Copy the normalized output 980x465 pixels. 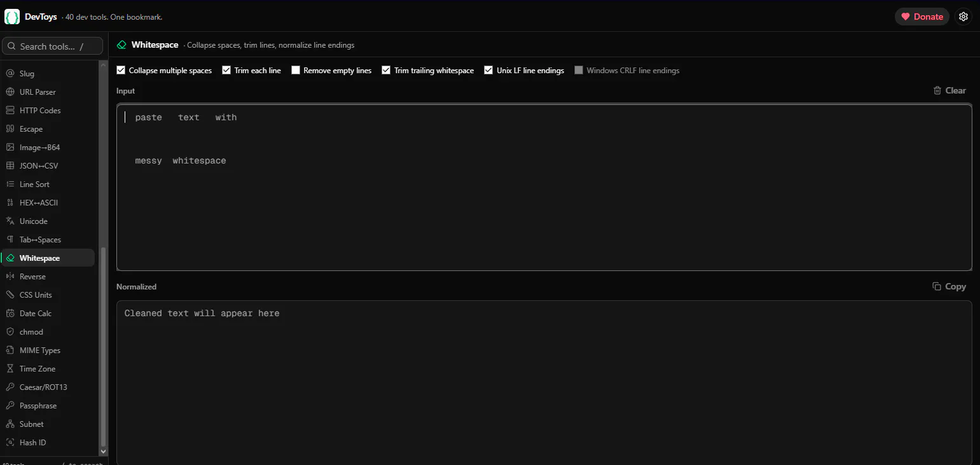pyautogui.click(x=949, y=287)
